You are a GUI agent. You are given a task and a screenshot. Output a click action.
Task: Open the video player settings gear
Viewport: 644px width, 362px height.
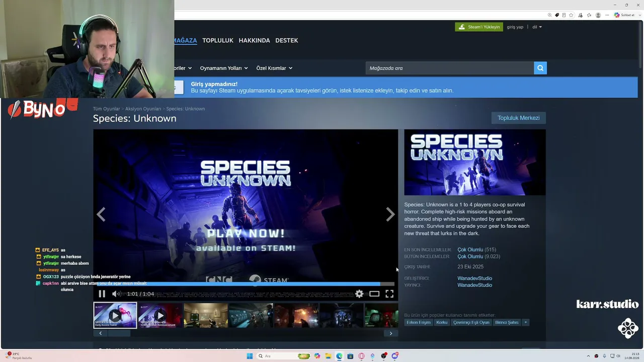point(359,294)
